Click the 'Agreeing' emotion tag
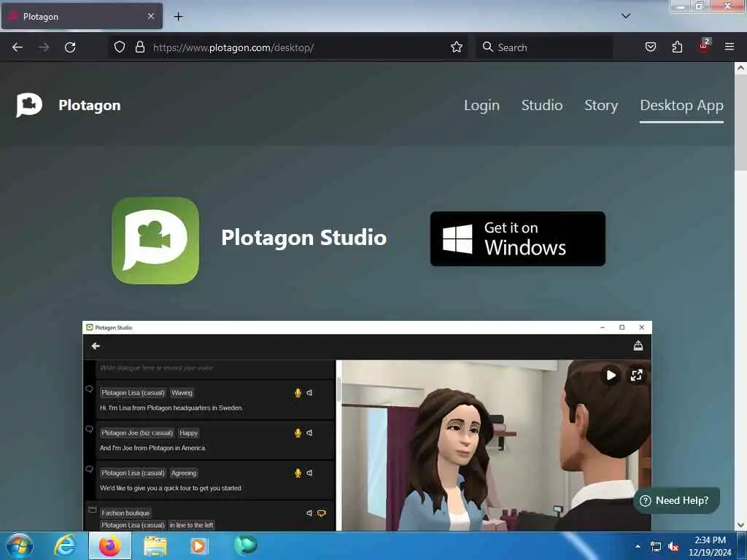747x560 pixels. click(x=184, y=472)
